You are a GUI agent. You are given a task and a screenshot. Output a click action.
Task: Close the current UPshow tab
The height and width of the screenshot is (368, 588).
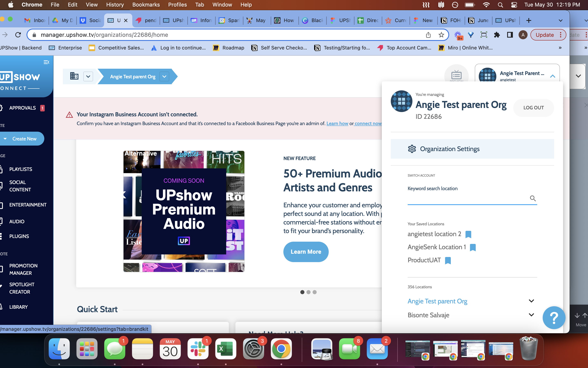pyautogui.click(x=126, y=20)
